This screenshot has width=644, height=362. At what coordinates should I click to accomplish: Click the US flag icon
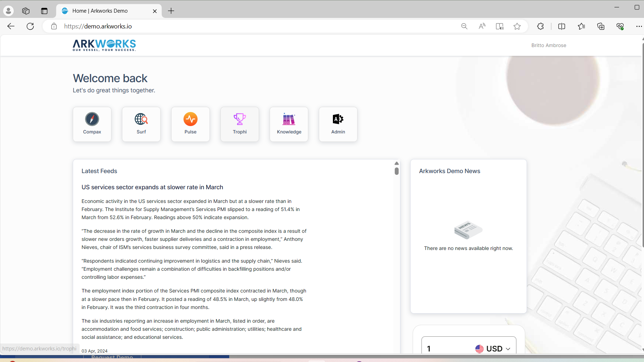pos(479,349)
